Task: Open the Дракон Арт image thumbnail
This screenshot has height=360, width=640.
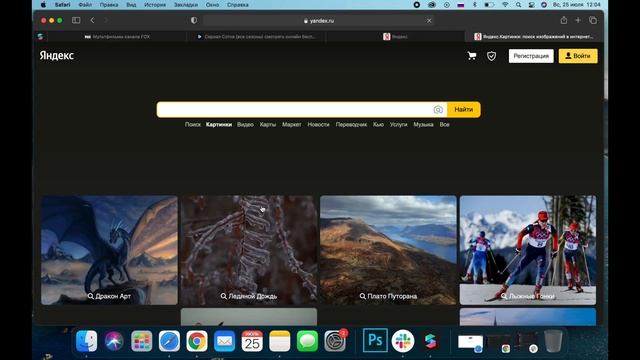Action: pyautogui.click(x=109, y=250)
